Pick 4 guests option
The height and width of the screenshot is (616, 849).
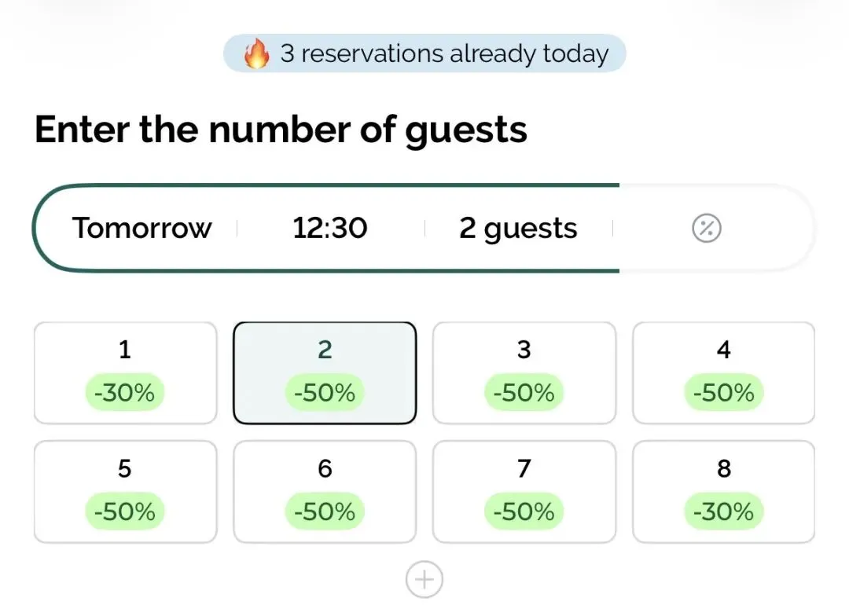723,372
